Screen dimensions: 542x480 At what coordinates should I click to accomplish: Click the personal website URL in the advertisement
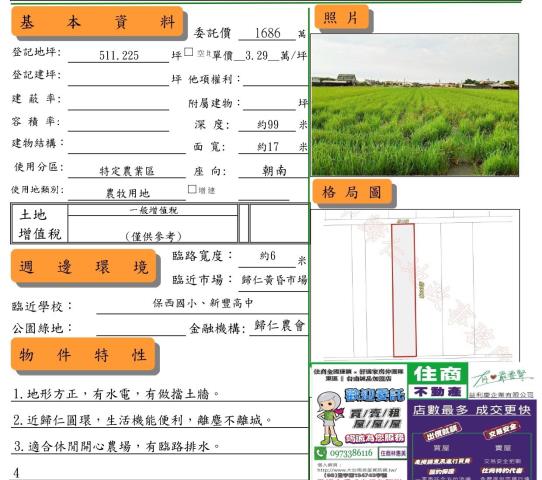pos(357,470)
